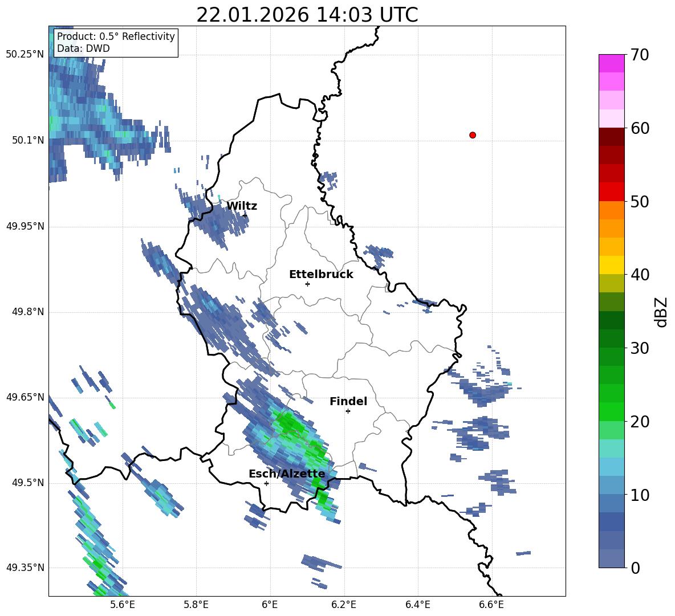This screenshot has height=616, width=675.
Task: Click the 6.4°E longitude label
Action: 417,605
